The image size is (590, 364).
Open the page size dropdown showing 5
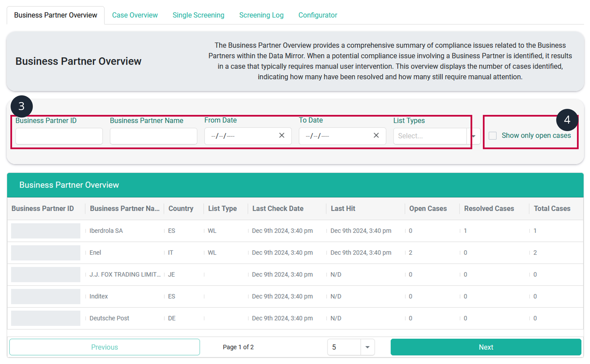coord(367,347)
